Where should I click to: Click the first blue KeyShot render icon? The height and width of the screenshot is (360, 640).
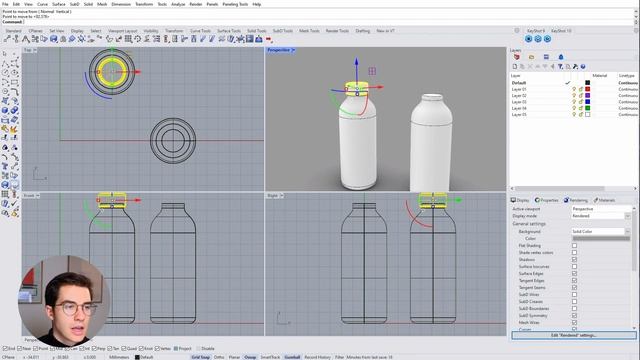529,39
